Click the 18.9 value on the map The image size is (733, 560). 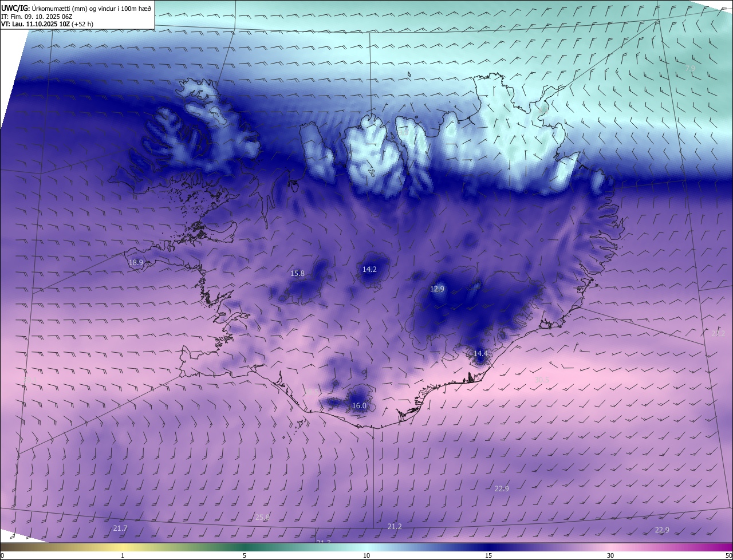tap(136, 263)
